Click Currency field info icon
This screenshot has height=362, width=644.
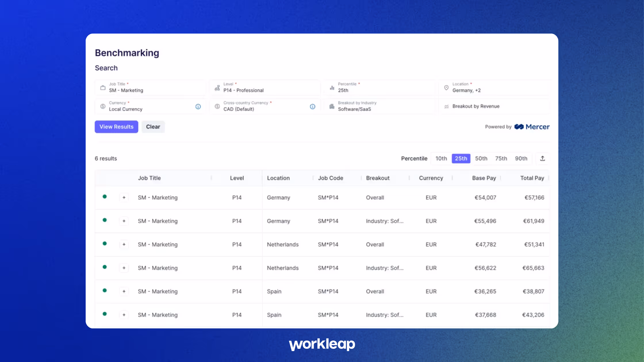click(198, 107)
